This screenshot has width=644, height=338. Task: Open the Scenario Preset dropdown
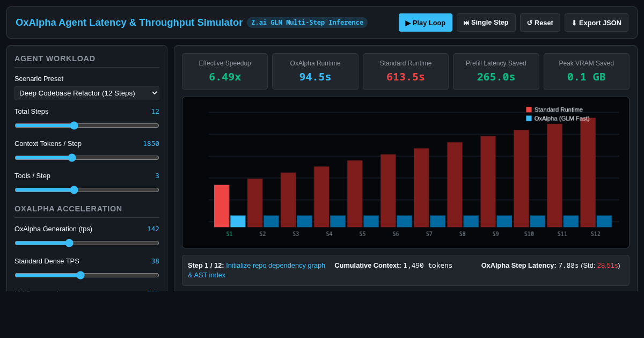pyautogui.click(x=87, y=93)
